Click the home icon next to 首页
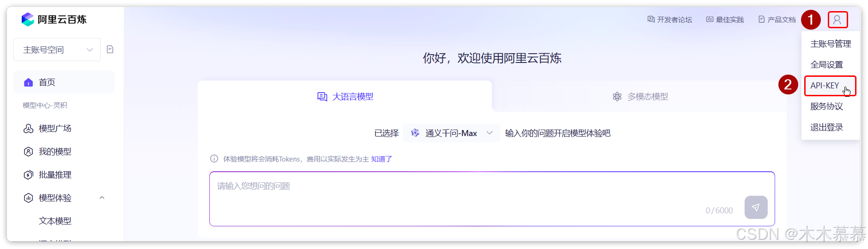The width and height of the screenshot is (868, 249). (x=29, y=82)
